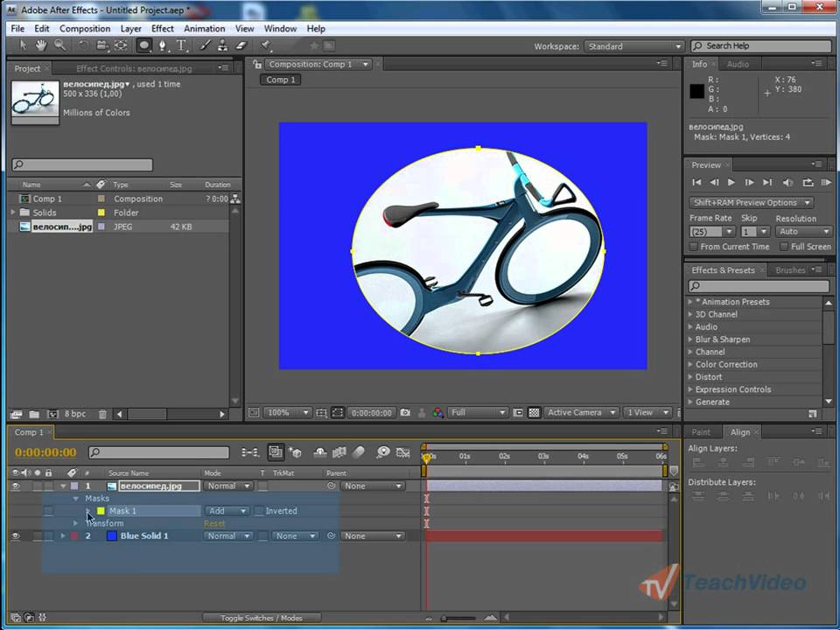Check From Current Time in Preview

[x=694, y=247]
